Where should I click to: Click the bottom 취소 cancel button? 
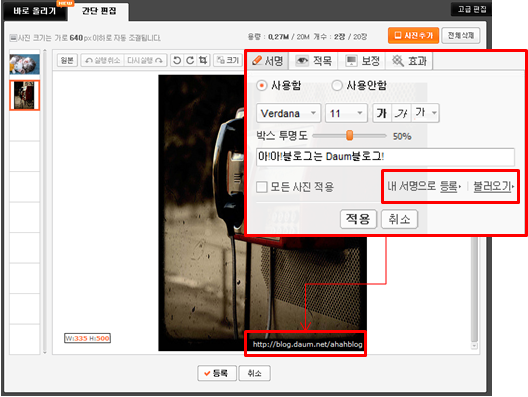coord(255,373)
